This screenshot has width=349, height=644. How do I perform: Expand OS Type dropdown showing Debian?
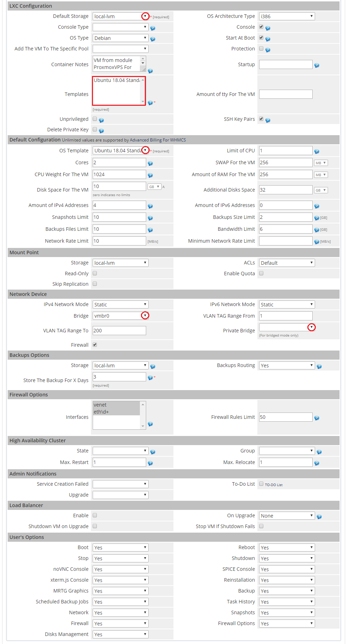pyautogui.click(x=121, y=38)
